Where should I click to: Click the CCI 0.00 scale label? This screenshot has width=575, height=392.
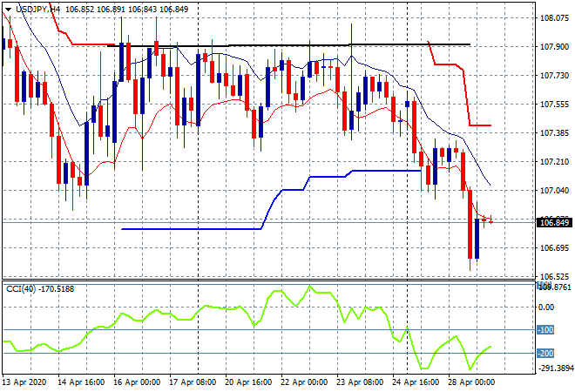tap(545, 308)
